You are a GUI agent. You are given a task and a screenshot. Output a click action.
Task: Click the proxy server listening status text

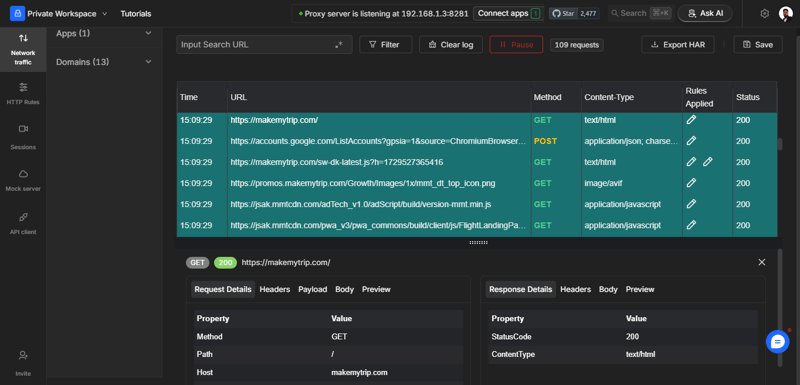[383, 14]
